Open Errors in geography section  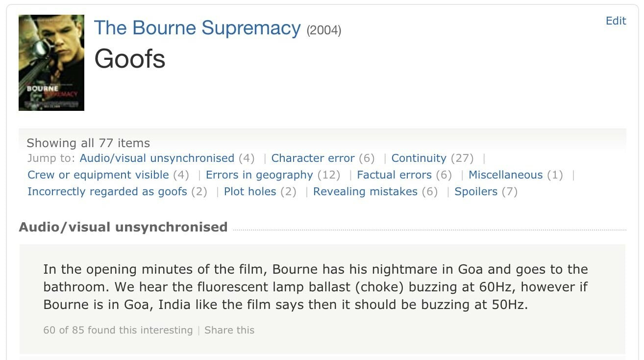pyautogui.click(x=259, y=175)
